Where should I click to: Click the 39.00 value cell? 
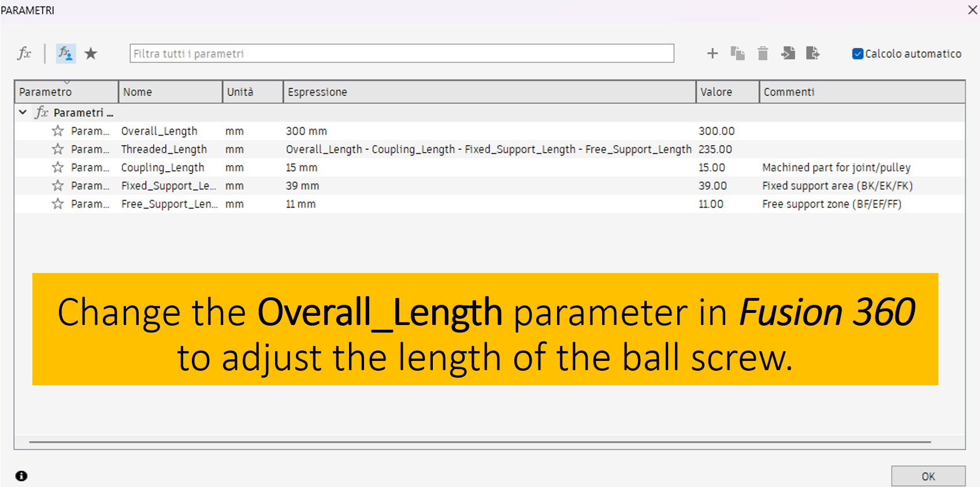[712, 186]
